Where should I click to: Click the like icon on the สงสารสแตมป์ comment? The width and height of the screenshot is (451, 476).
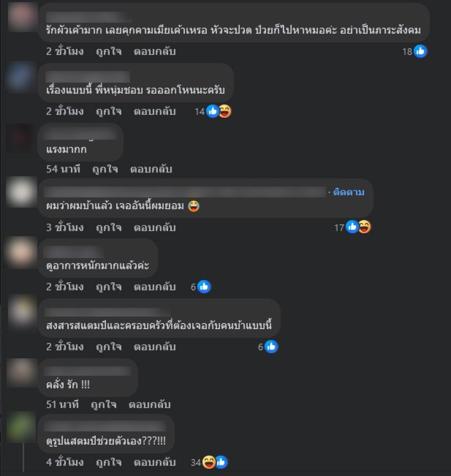(x=271, y=346)
